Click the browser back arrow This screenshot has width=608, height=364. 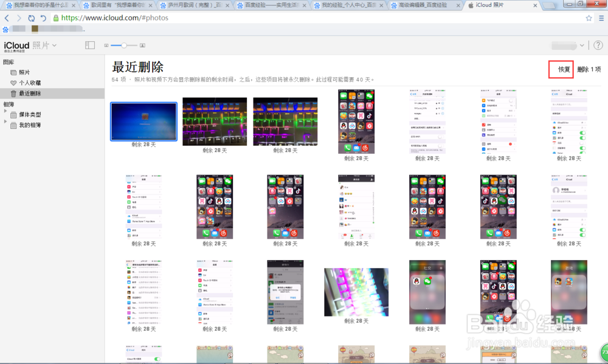tap(7, 18)
